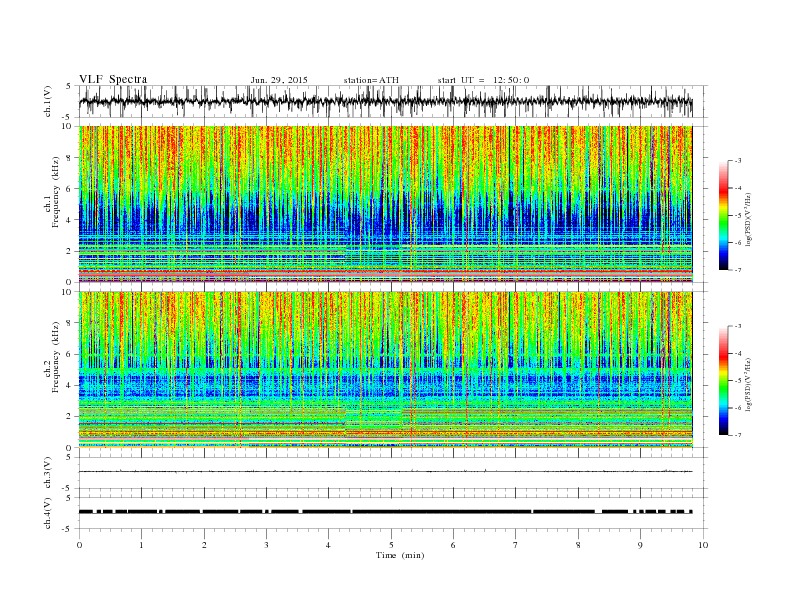The width and height of the screenshot is (792, 612).
Task: Click the "-3" label on ch.1 color bar
Action: (738, 161)
